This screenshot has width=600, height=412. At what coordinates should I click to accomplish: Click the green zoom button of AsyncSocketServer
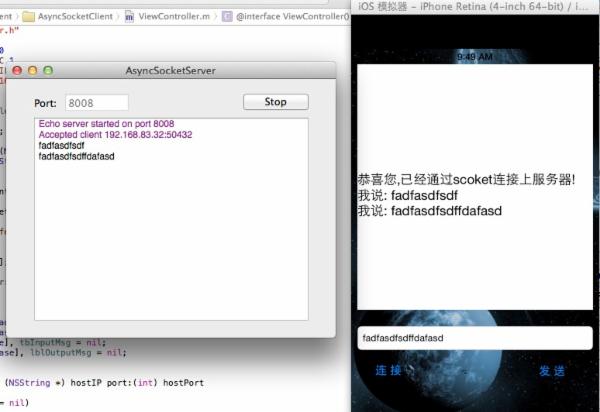47,71
